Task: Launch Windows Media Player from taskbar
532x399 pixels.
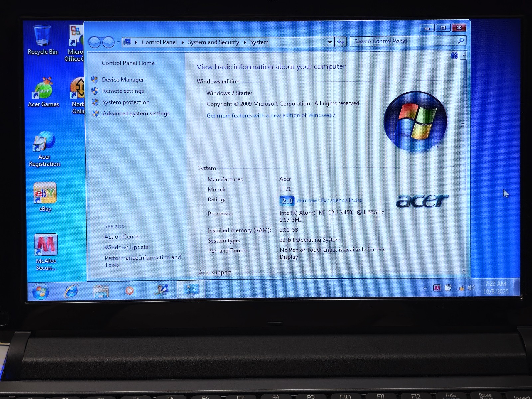Action: pos(130,291)
